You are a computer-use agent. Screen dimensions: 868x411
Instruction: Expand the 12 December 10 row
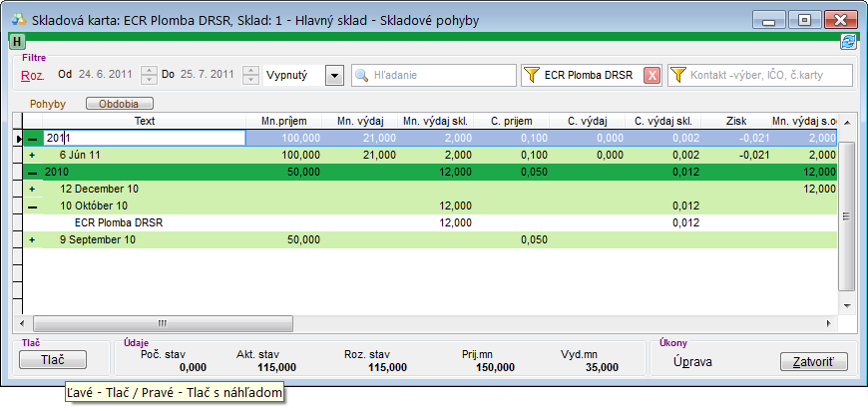point(32,190)
